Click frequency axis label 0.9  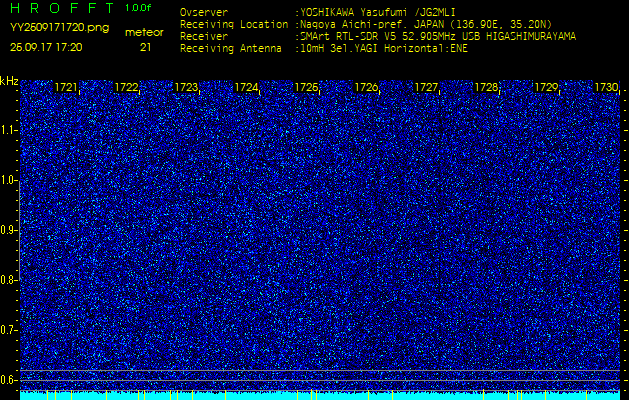[x=8, y=230]
